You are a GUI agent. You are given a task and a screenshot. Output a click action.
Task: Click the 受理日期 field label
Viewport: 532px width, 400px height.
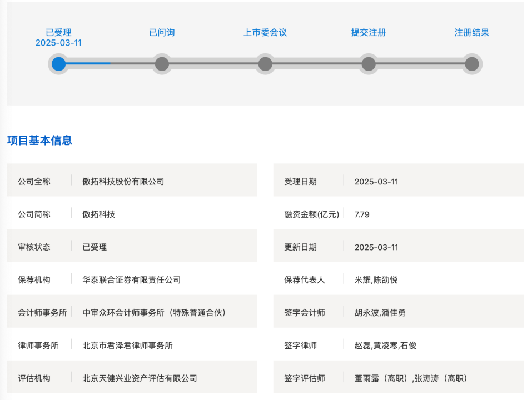pyautogui.click(x=300, y=181)
